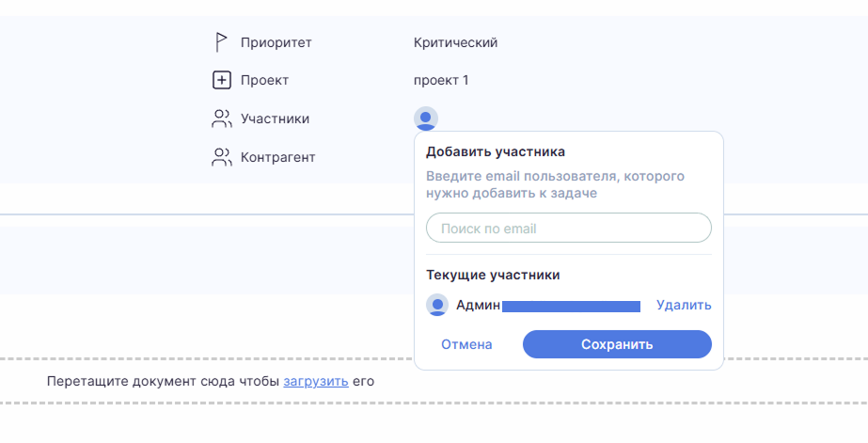Screen dimensions: 868x443
Task: Click the Контрагент people icon
Action: point(221,157)
